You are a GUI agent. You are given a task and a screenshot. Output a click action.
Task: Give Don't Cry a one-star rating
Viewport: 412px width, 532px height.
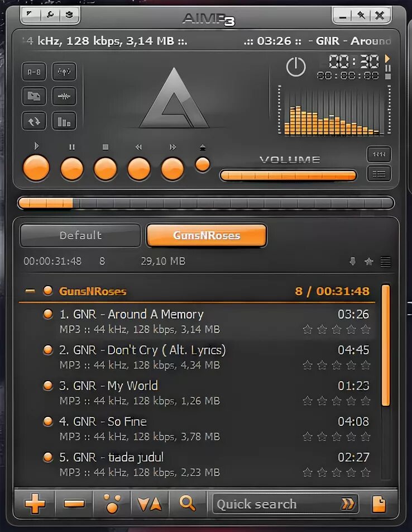coord(307,365)
